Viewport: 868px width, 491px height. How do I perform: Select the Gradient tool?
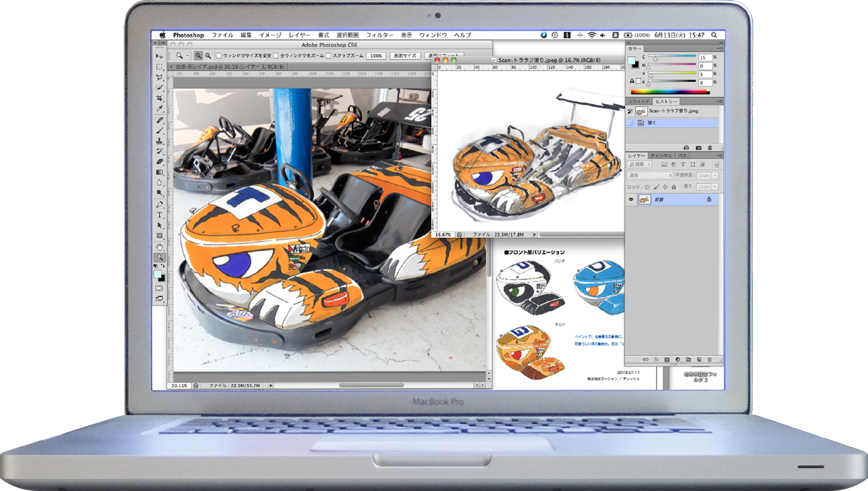[159, 172]
